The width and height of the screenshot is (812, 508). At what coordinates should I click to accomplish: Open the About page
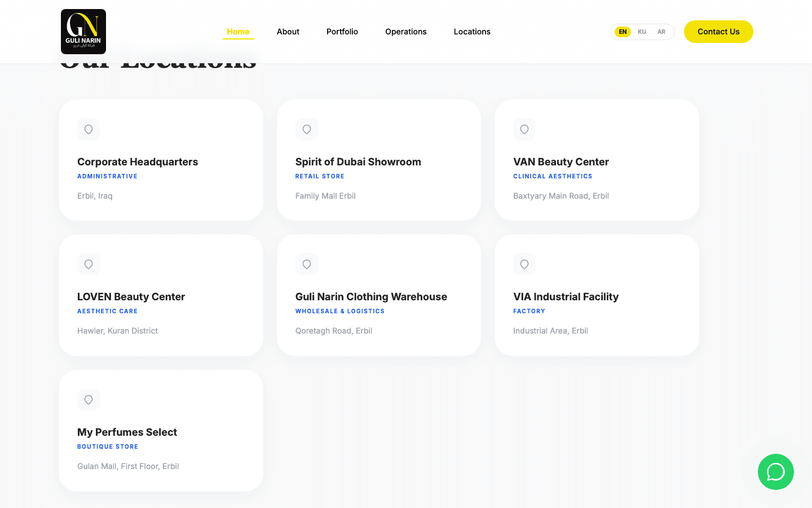coord(288,32)
